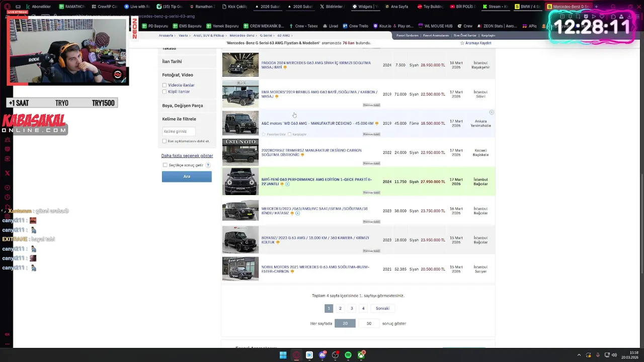Click the Favoriye Ekle star on A&C motors listing

click(264, 134)
